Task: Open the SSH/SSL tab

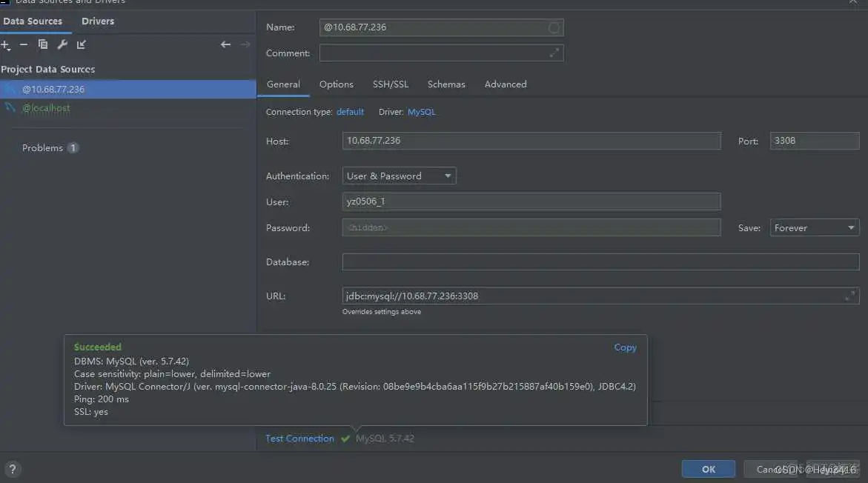Action: (x=391, y=84)
